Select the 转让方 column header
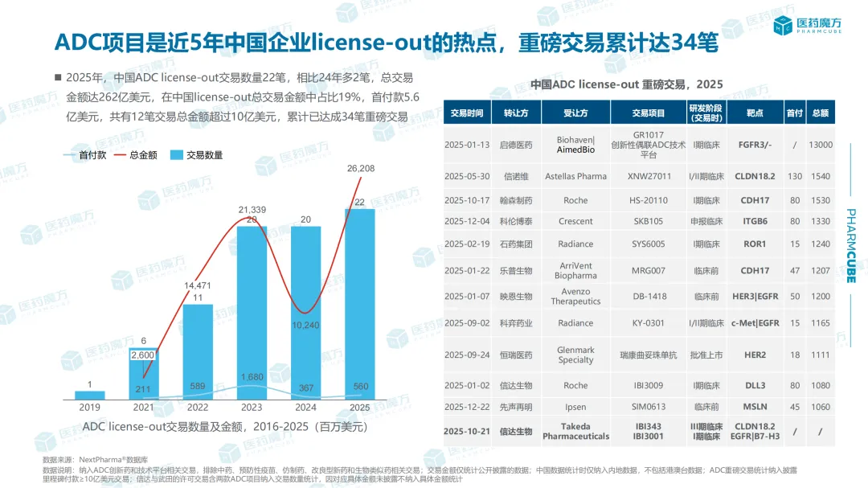The width and height of the screenshot is (868, 488). [x=516, y=113]
